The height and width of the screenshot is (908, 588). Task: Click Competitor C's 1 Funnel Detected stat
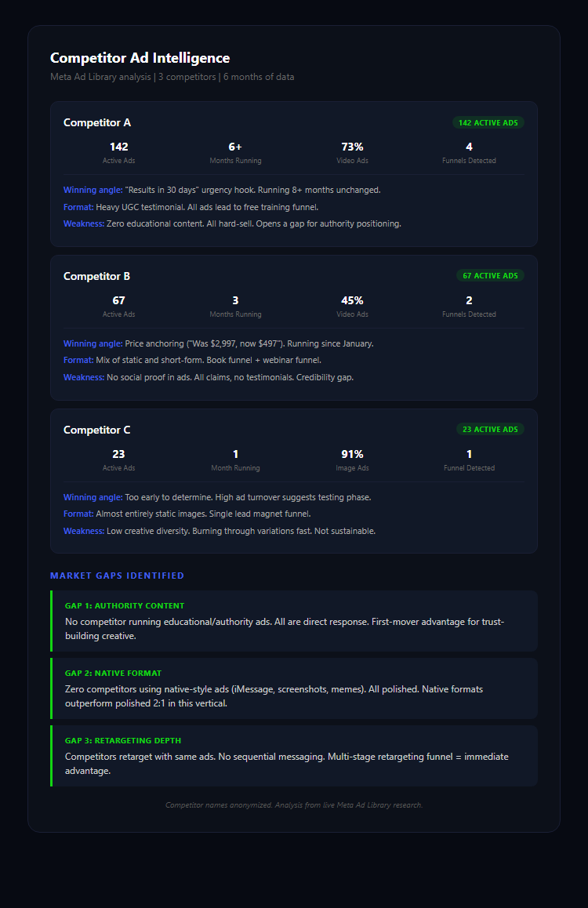469,459
